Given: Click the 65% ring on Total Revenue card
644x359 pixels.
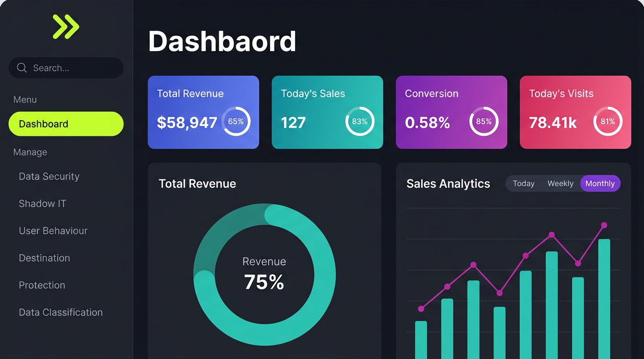Looking at the screenshot, I should [x=236, y=121].
